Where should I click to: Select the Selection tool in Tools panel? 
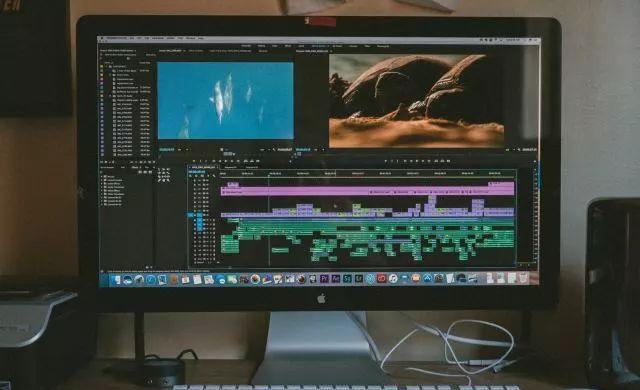160,170
